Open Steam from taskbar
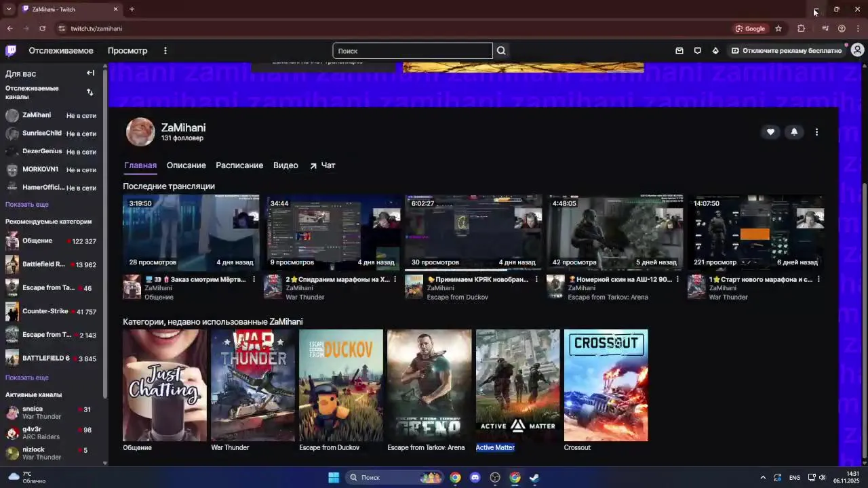Viewport: 868px width, 488px height. pos(534,477)
